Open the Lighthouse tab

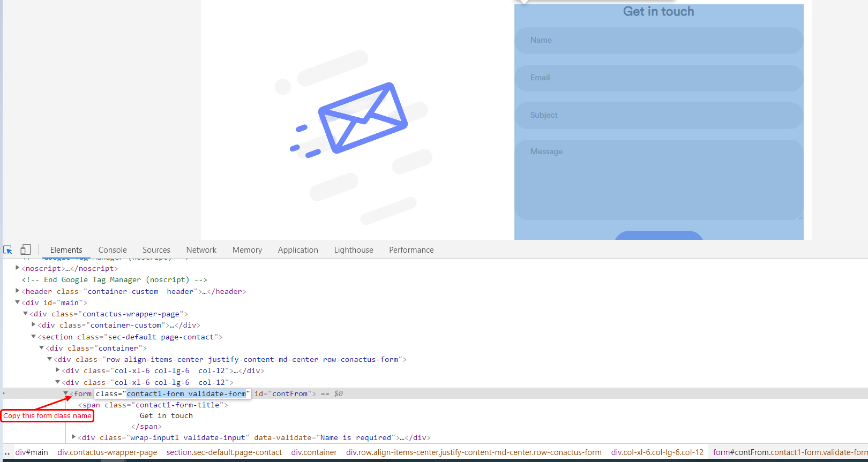(354, 250)
